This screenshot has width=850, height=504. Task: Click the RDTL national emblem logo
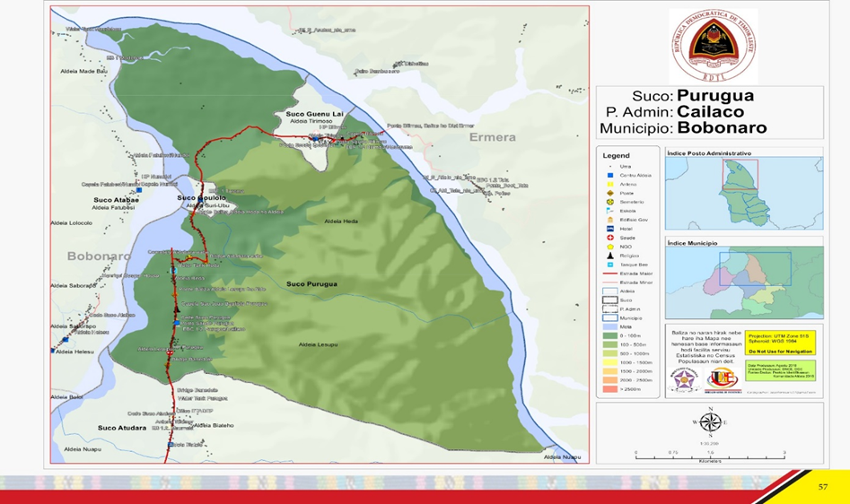pyautogui.click(x=713, y=46)
